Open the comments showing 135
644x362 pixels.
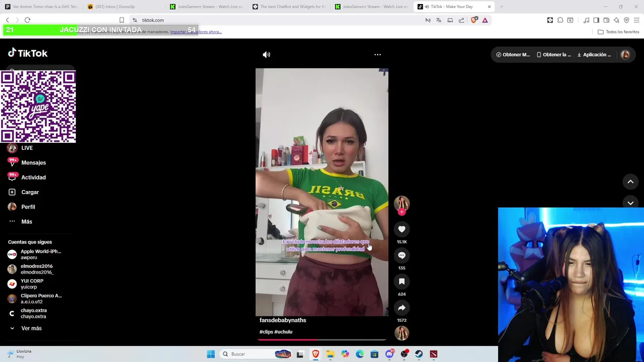click(401, 255)
